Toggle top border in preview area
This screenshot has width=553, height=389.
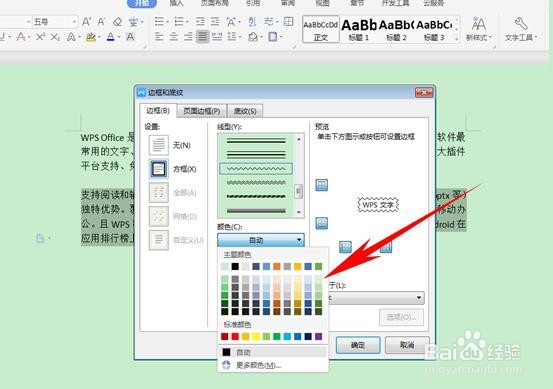321,185
